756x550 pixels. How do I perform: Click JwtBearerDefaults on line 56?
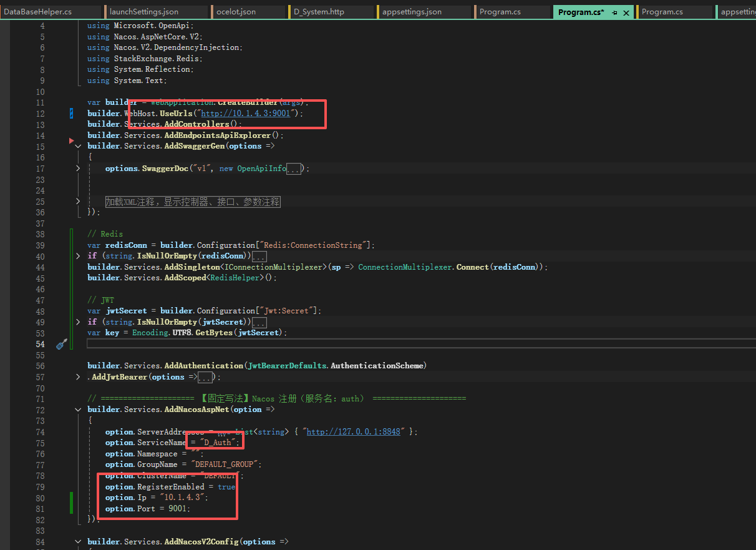[288, 366]
